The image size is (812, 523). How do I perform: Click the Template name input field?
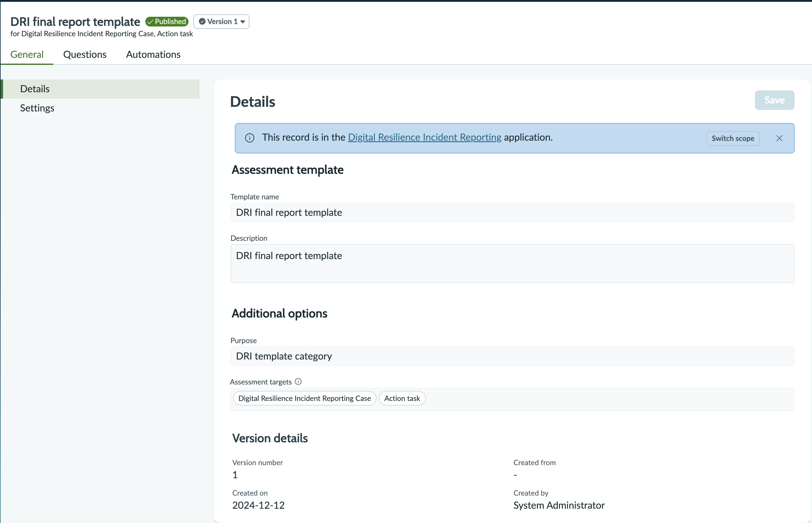pos(512,212)
